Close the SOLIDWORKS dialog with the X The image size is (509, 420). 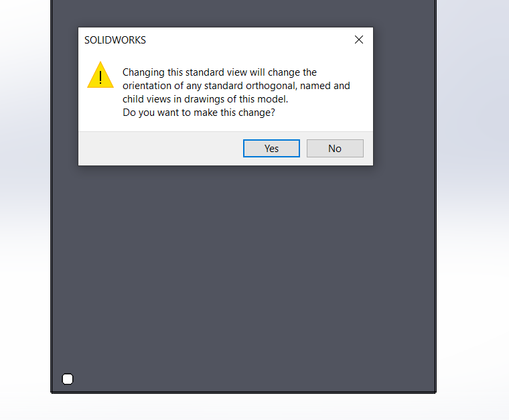(359, 40)
